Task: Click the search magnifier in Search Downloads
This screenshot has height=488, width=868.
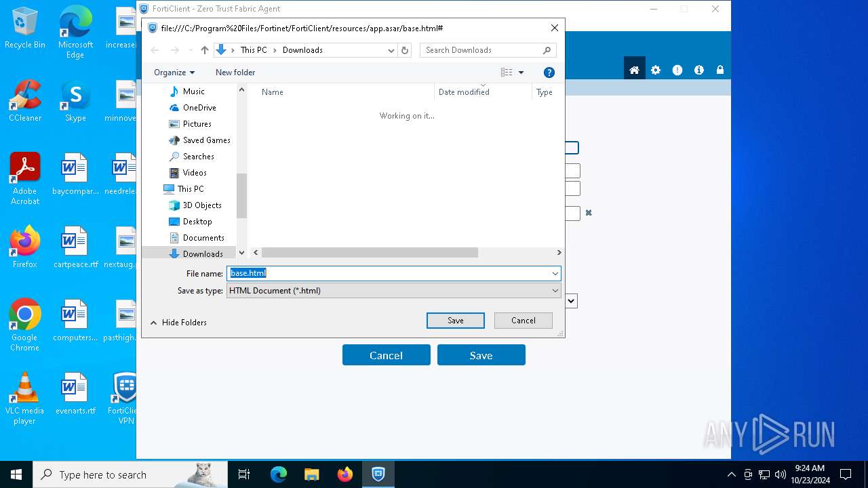Action: tap(547, 50)
